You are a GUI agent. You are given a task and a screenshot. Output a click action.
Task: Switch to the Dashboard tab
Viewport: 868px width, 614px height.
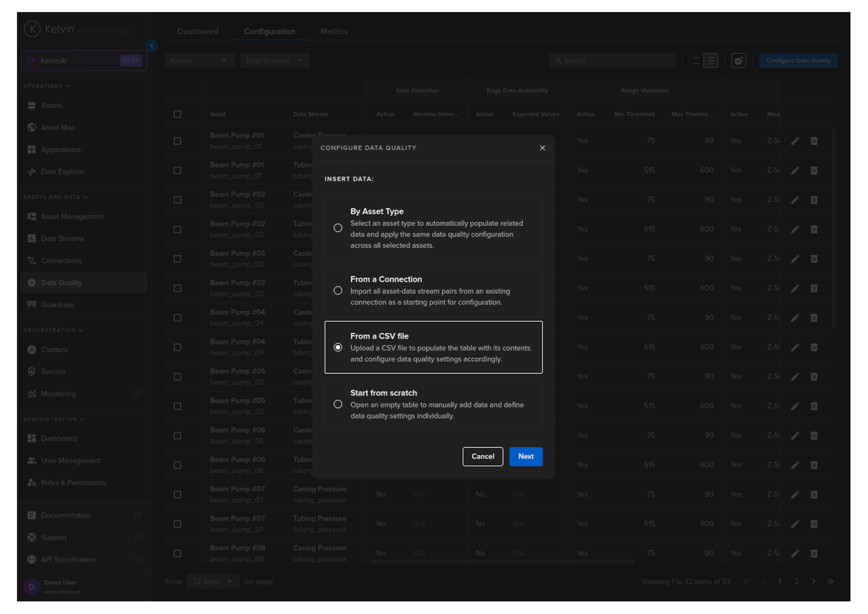tap(198, 32)
